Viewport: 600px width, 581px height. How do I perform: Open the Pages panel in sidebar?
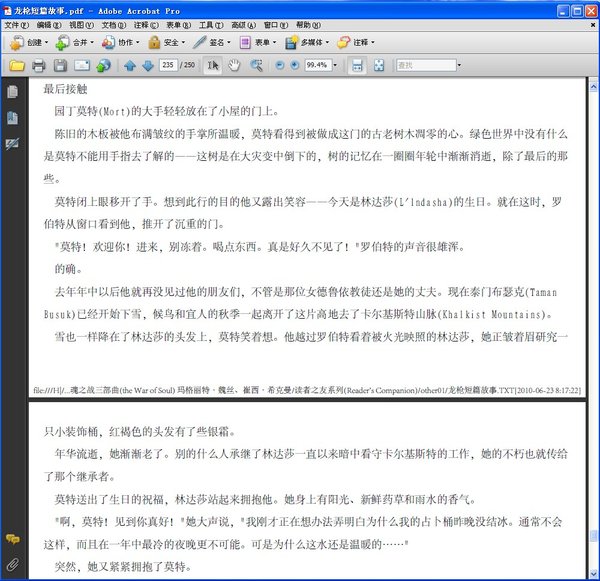point(12,93)
